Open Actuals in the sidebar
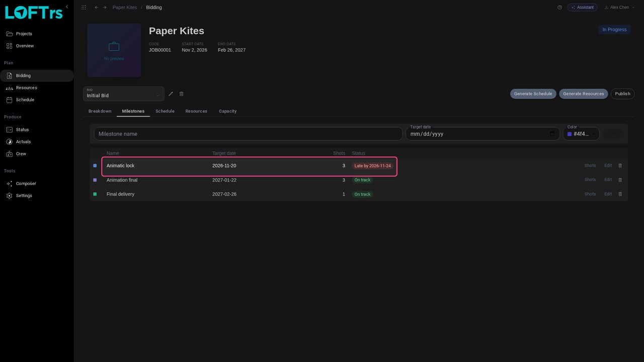The image size is (644, 362). (x=37, y=142)
